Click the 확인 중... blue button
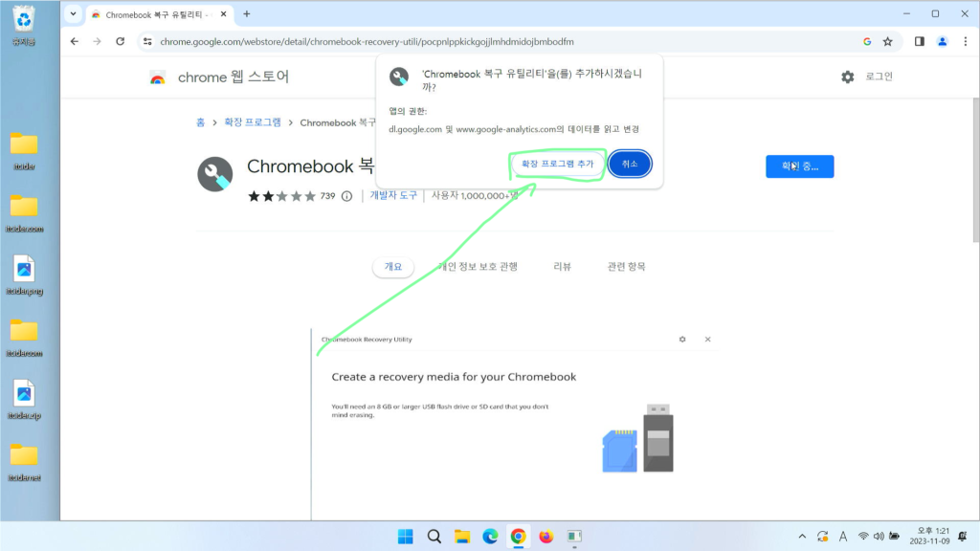 pos(799,166)
